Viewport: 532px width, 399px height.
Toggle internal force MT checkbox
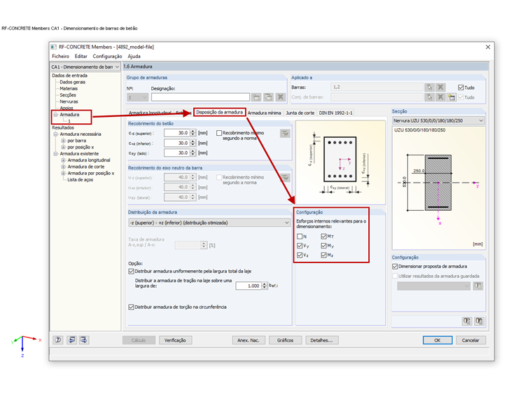click(x=323, y=237)
